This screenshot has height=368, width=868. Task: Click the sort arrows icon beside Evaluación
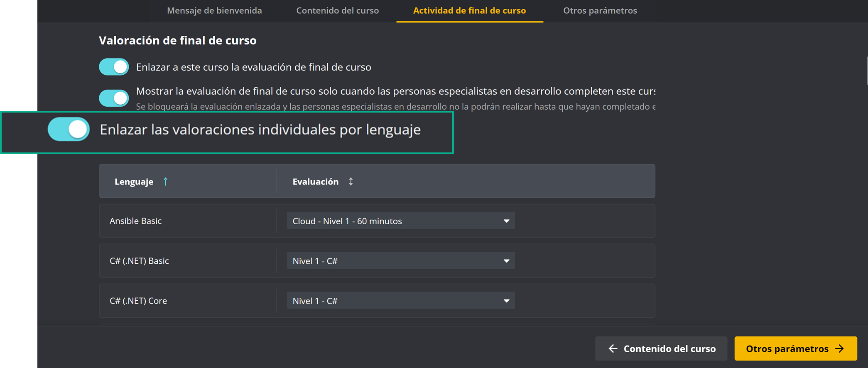click(x=351, y=182)
